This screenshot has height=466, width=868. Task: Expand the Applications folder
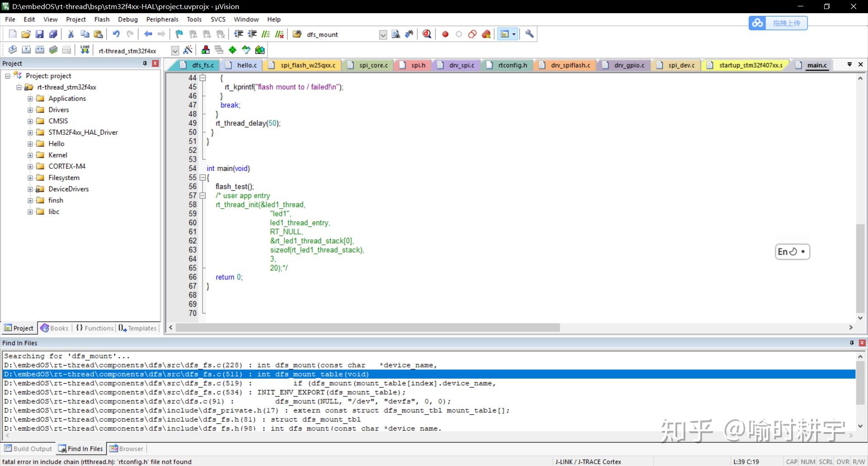[x=30, y=99]
